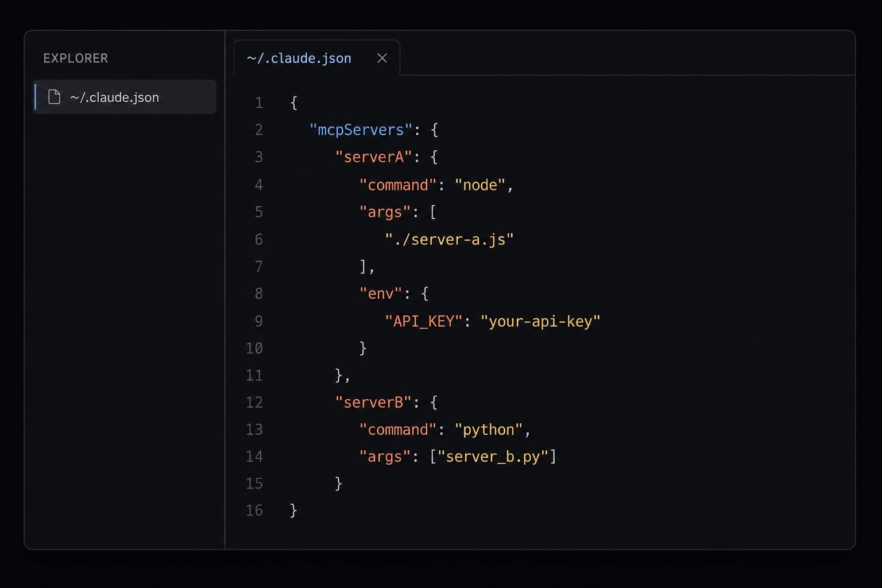Click line number 1 in gutter

click(x=259, y=103)
